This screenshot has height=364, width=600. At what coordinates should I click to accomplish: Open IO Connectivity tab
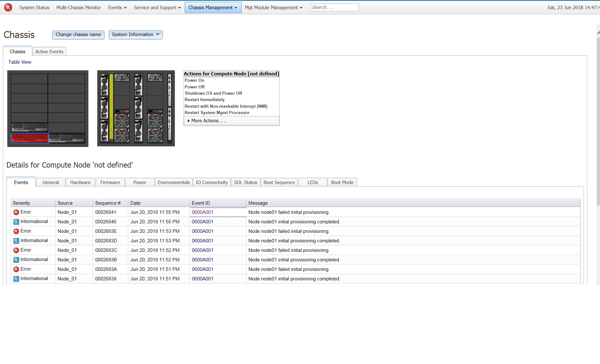[x=212, y=182]
